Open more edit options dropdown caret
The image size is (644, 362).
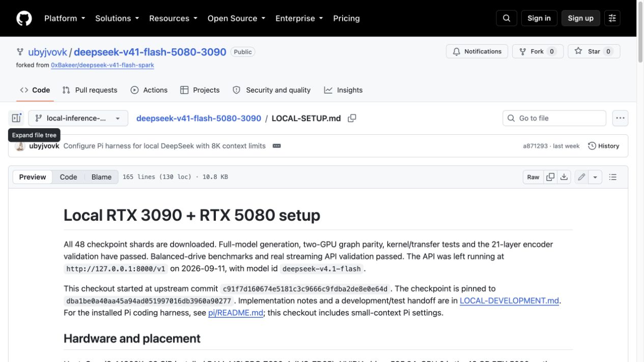[x=595, y=177]
